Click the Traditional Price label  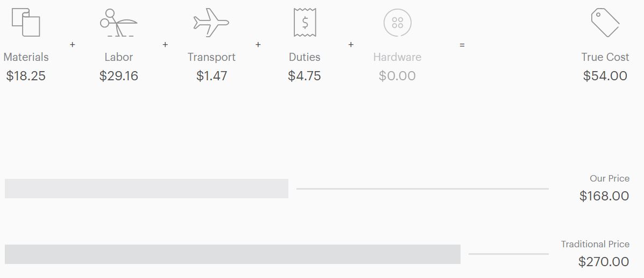[595, 244]
